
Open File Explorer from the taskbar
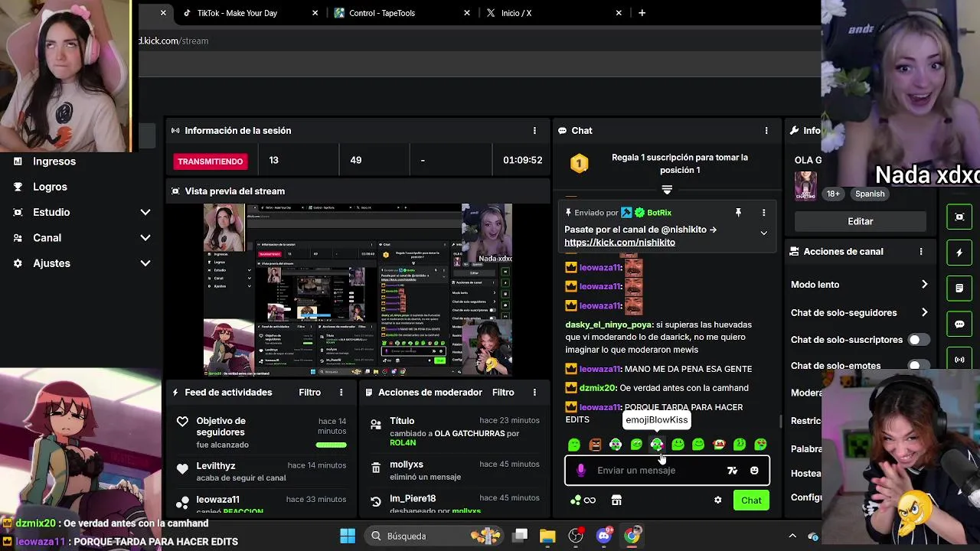point(547,536)
